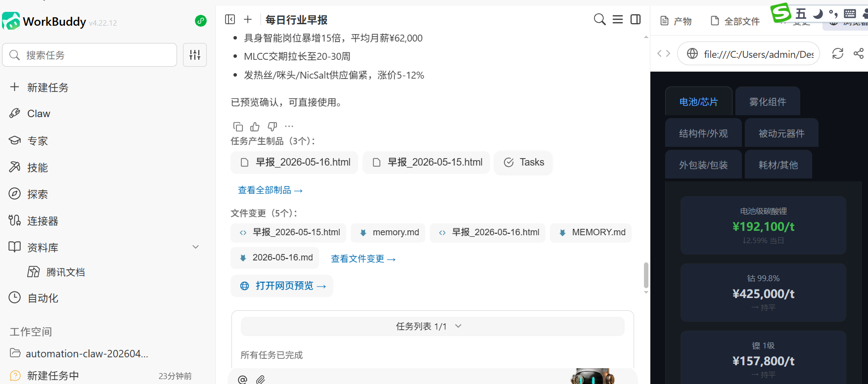Open changed file 早报_2026-05-15.html
Image resolution: width=868 pixels, height=384 pixels.
click(288, 232)
